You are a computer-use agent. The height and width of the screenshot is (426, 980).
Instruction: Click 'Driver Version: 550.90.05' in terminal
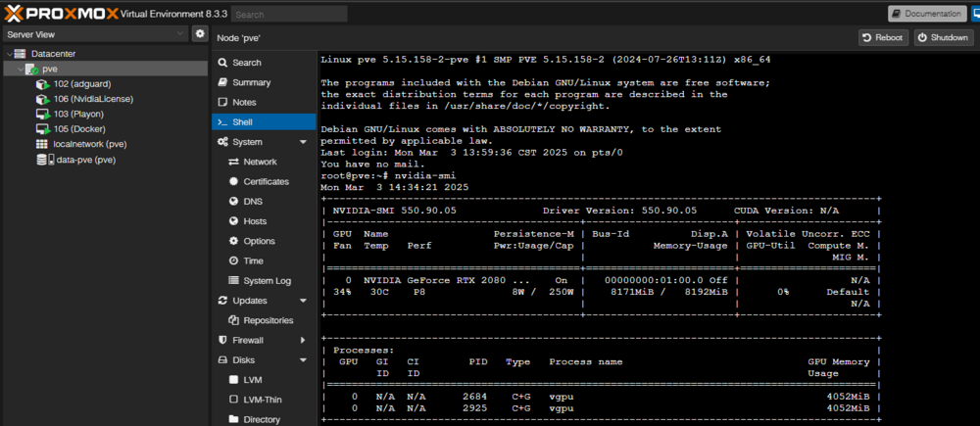pos(620,211)
